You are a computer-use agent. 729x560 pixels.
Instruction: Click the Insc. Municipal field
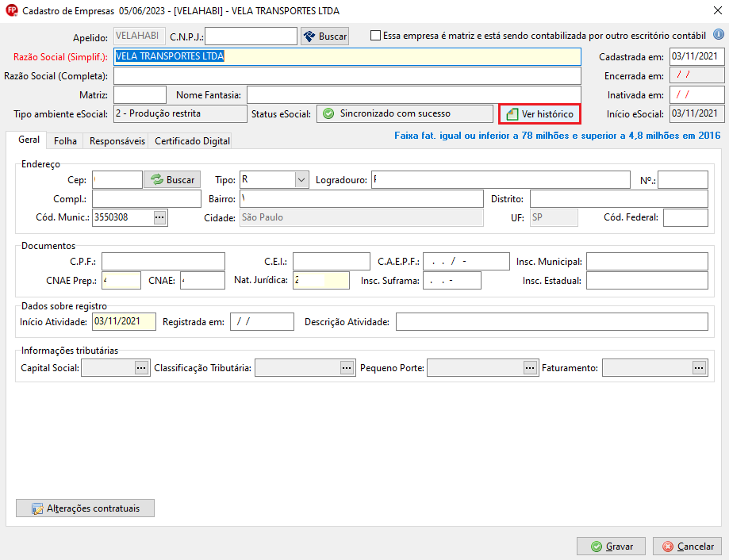point(647,261)
